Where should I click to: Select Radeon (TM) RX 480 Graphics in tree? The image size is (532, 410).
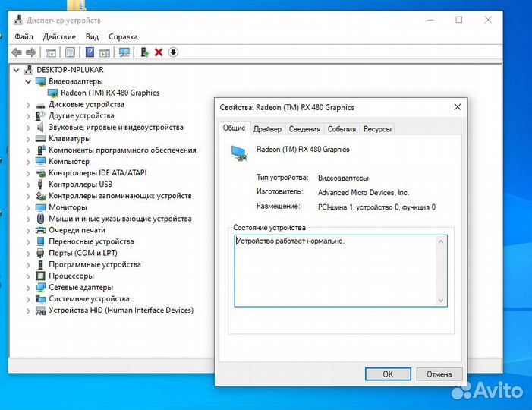pos(110,93)
